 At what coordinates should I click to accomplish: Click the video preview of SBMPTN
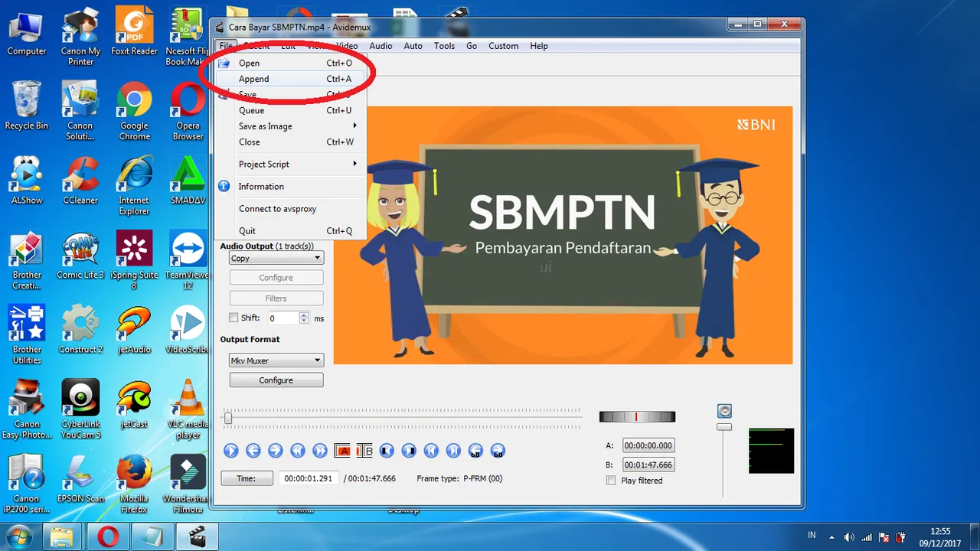tap(563, 235)
